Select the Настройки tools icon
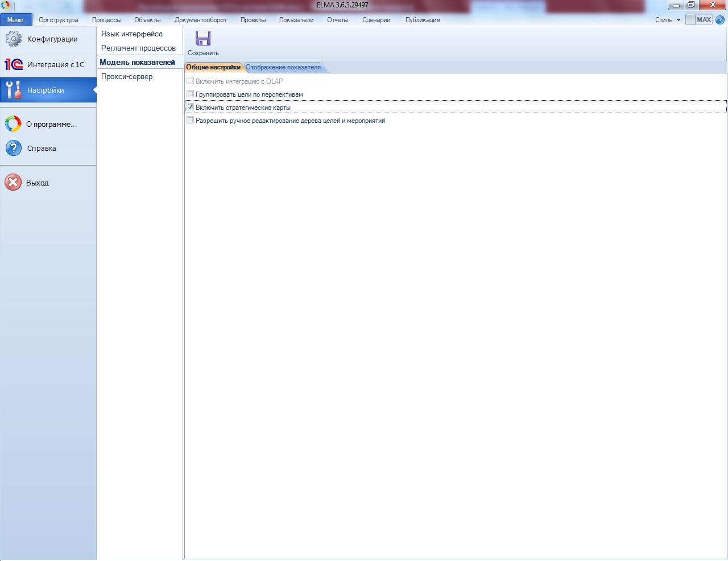The height and width of the screenshot is (561, 728). [x=14, y=90]
